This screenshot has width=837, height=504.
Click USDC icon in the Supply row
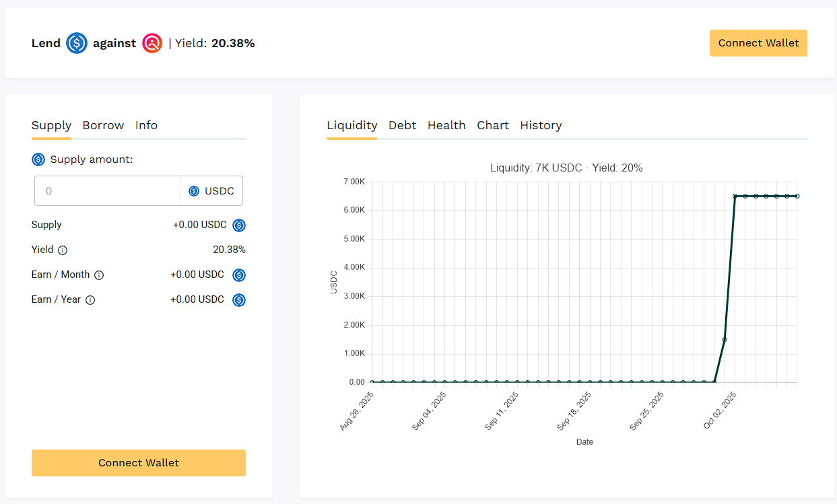click(239, 225)
